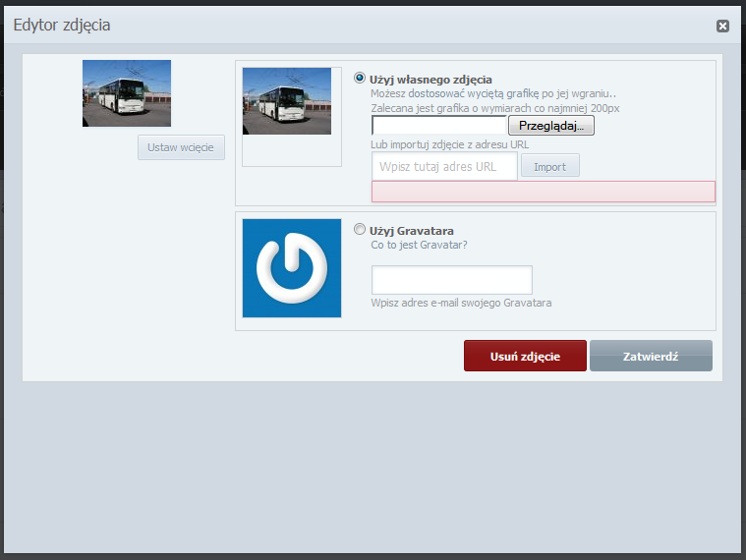Click the file path field beside Przeglądaj

coord(439,126)
